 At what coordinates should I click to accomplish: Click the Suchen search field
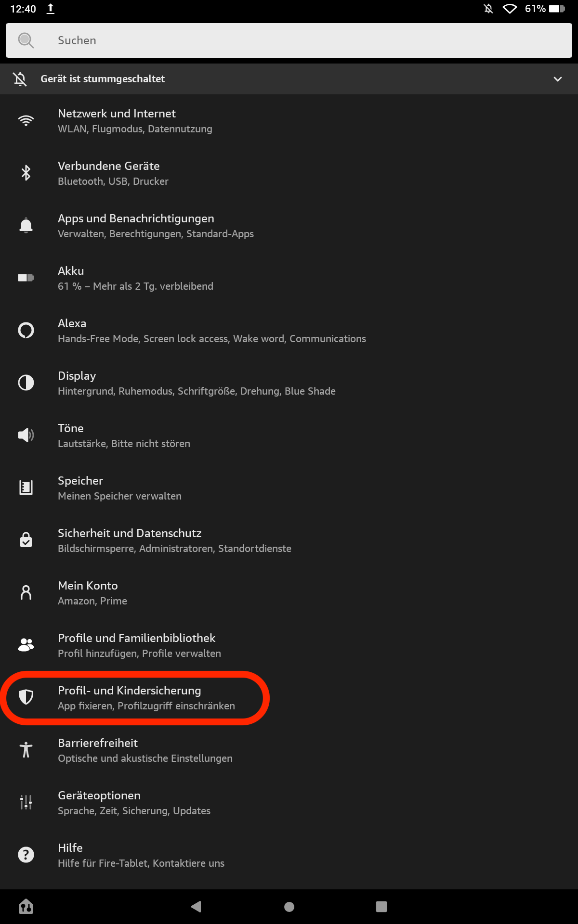pos(289,40)
